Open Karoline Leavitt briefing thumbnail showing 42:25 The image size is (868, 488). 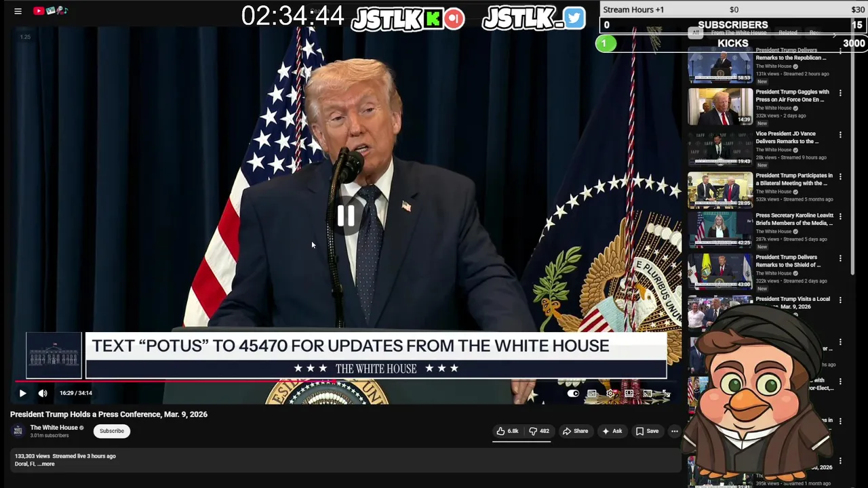[720, 230]
